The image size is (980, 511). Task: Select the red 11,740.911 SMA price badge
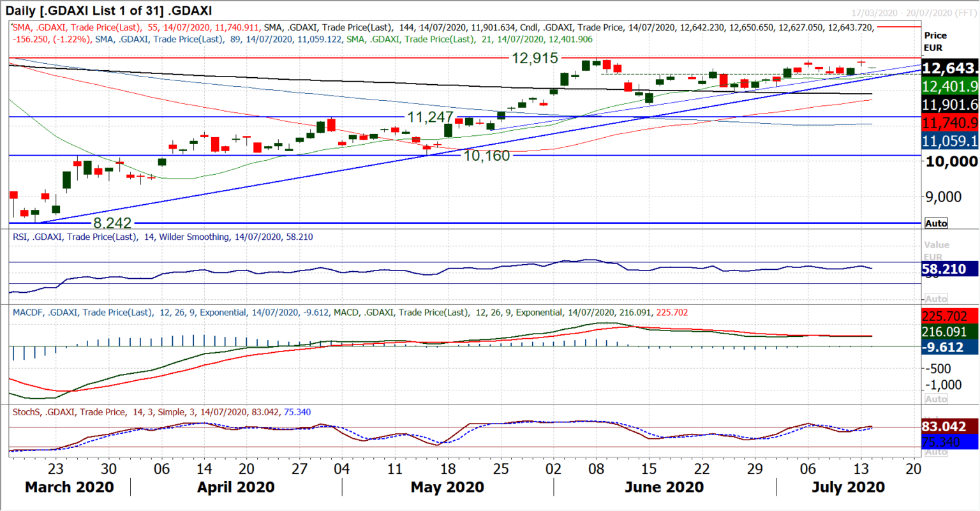click(x=949, y=122)
